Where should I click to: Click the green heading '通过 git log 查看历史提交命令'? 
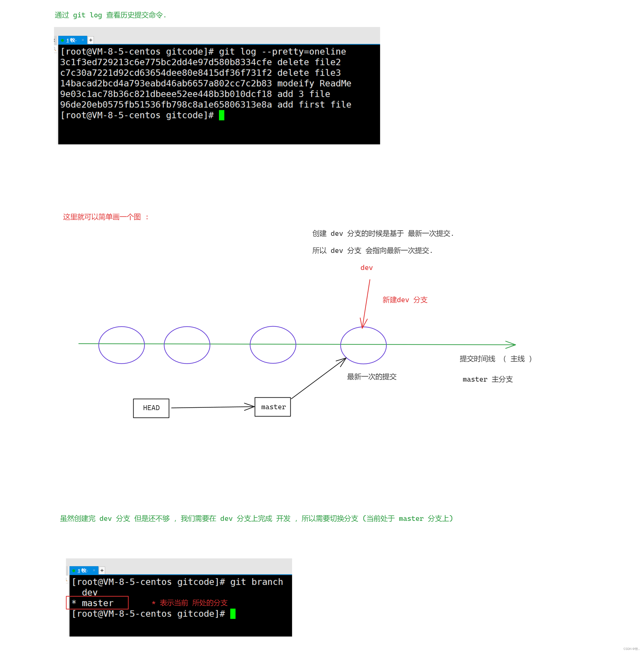(x=110, y=15)
